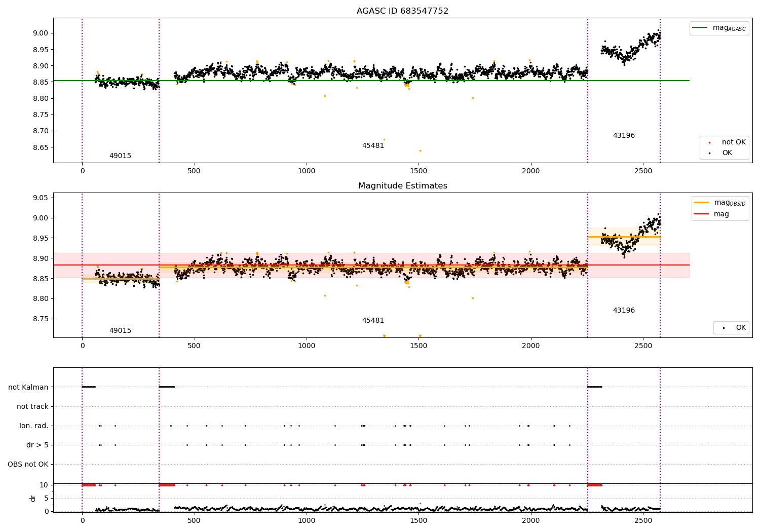This screenshot has height=532, width=760.
Task: Click the 5 tick on the dr axis
Action: coord(47,499)
